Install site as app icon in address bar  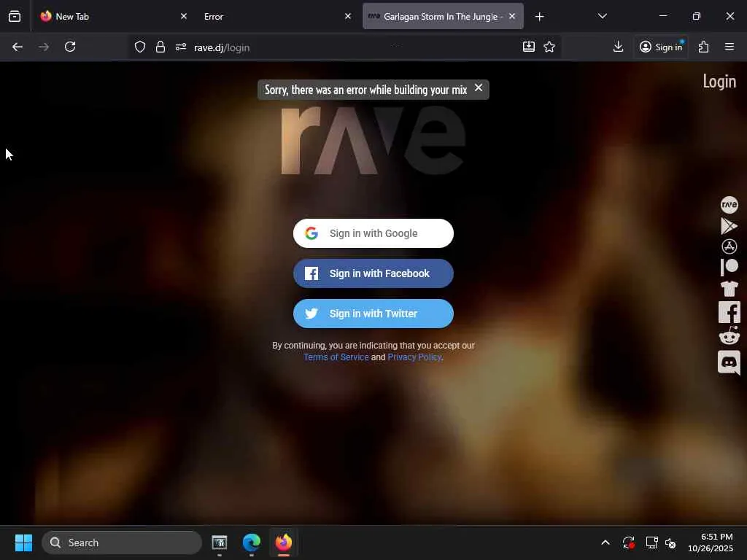(x=529, y=47)
